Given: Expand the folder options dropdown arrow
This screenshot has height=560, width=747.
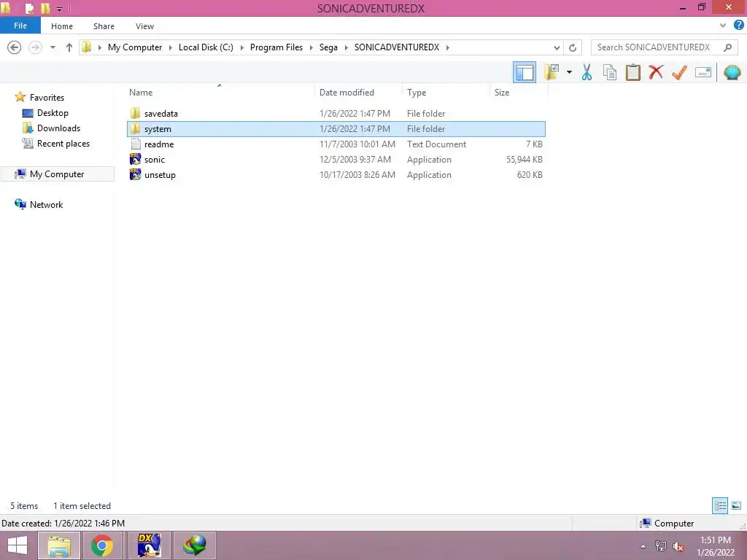Looking at the screenshot, I should [x=569, y=72].
